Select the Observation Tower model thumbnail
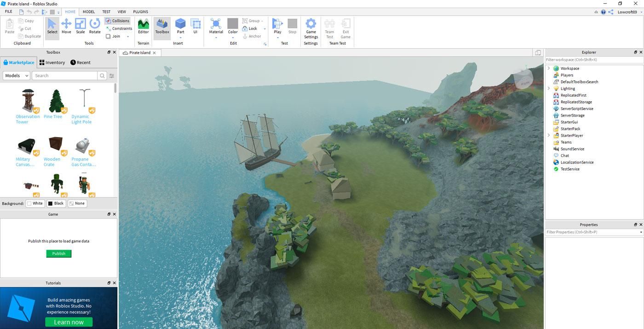 pyautogui.click(x=28, y=100)
